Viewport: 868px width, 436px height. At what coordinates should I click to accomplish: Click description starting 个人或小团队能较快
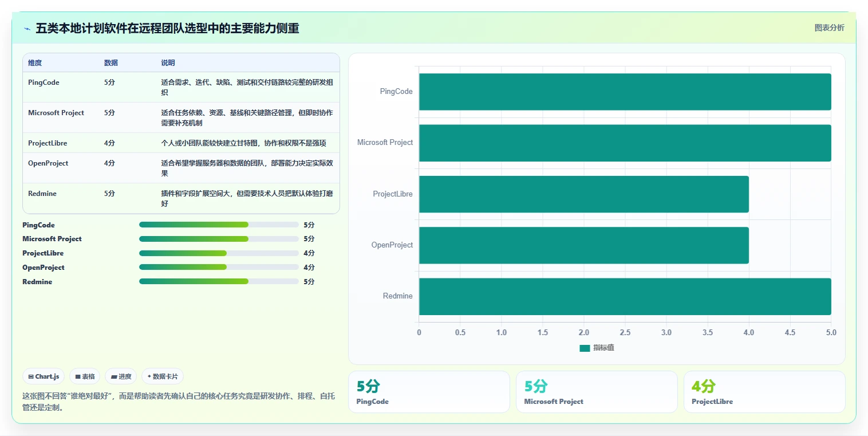pos(243,143)
